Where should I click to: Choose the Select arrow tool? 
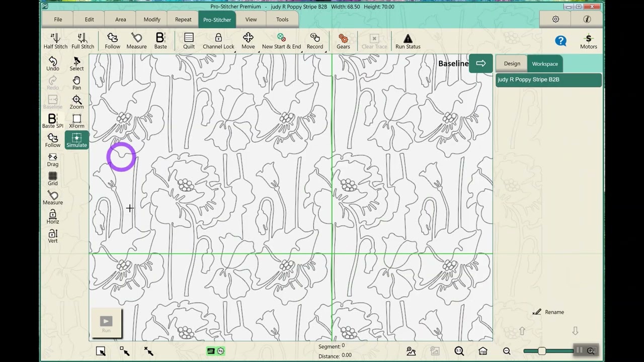(76, 64)
